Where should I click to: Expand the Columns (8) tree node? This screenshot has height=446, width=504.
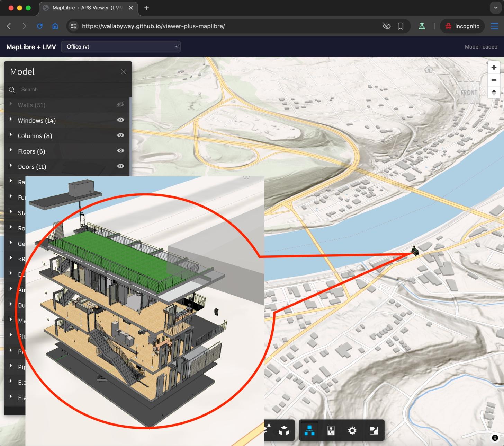(11, 135)
